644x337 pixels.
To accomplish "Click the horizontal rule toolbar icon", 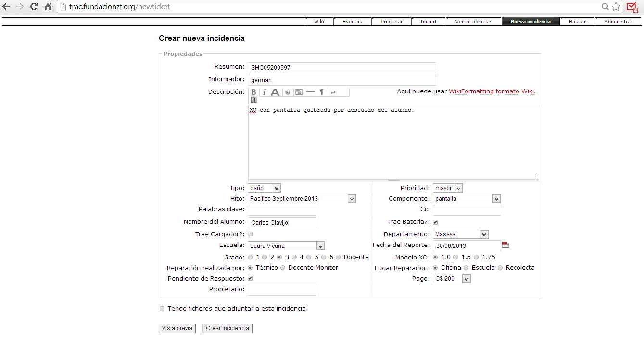I will 311,92.
